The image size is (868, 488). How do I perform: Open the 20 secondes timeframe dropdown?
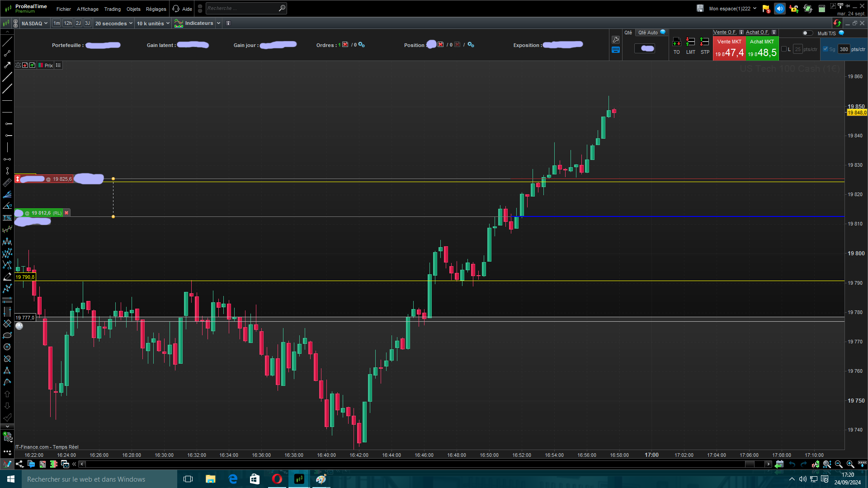tap(113, 23)
